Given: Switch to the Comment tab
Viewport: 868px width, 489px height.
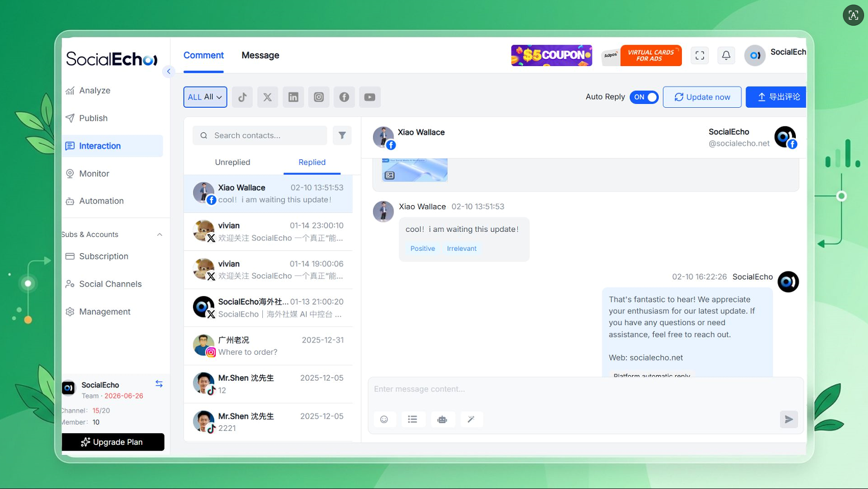Looking at the screenshot, I should click(204, 55).
